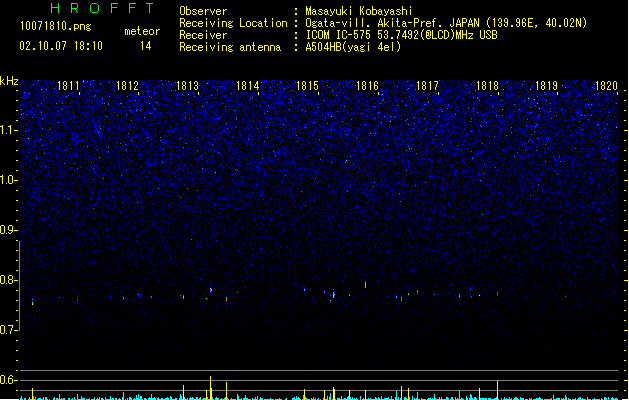This screenshot has height=400, width=629.
Task: Click the Receiver field label
Action: click(x=203, y=35)
